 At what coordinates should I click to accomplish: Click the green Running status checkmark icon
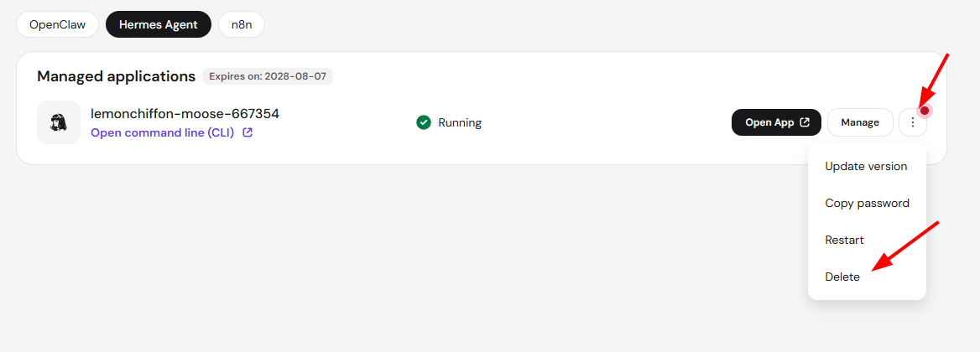(424, 122)
